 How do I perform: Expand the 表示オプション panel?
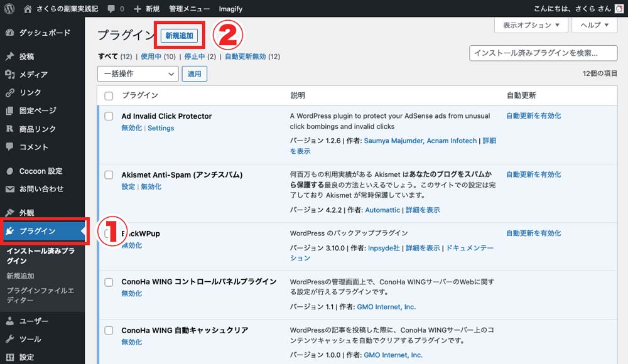[x=531, y=25]
